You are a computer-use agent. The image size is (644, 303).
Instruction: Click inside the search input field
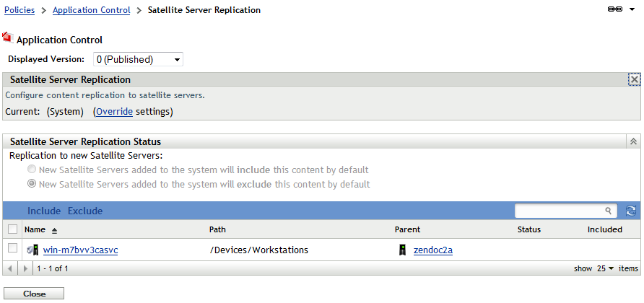[560, 211]
